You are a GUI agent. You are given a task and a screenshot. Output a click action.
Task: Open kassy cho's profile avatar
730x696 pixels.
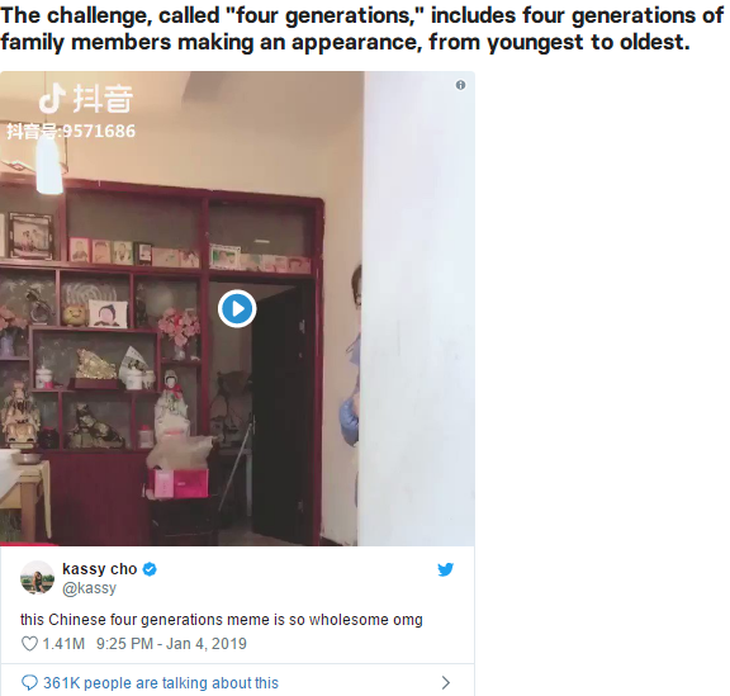(37, 578)
